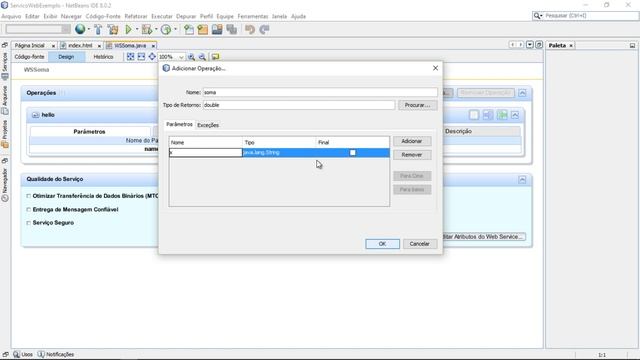This screenshot has height=360, width=640.
Task: Click the search magnifier icon in top search box
Action: [x=537, y=16]
